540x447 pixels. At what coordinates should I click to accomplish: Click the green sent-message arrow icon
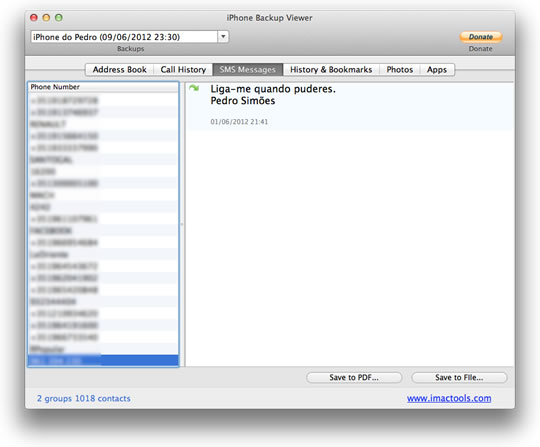point(194,88)
